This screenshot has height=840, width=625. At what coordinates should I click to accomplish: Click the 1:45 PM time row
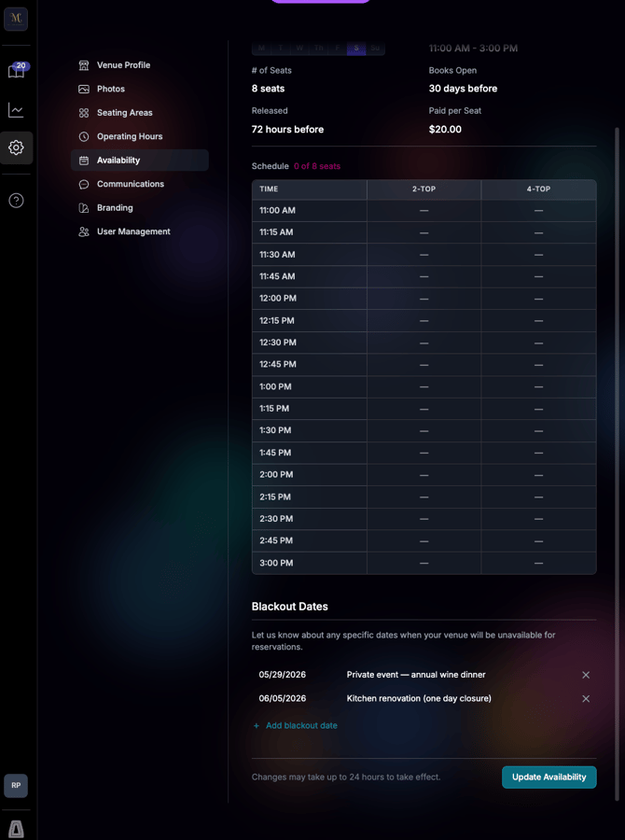click(424, 453)
